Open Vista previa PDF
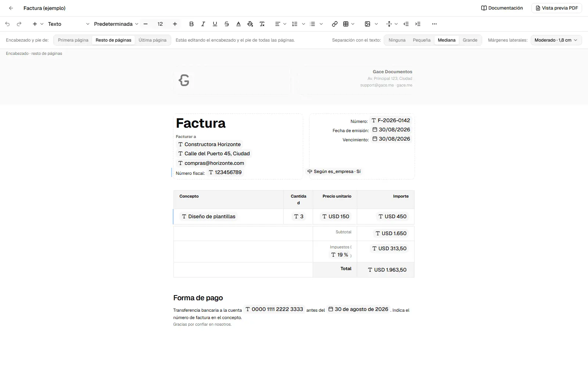The height and width of the screenshot is (368, 588). pos(557,8)
